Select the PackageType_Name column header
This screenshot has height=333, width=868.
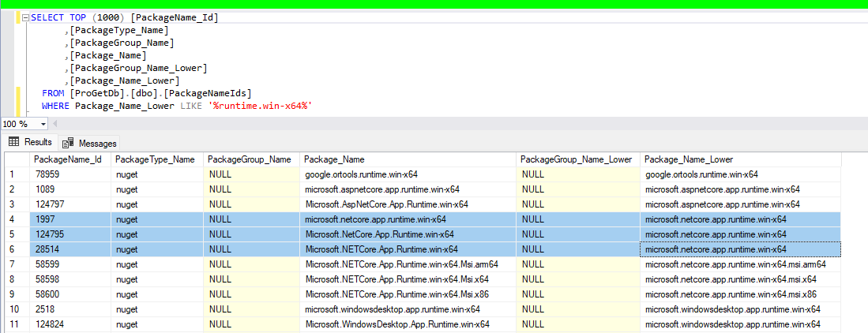155,159
